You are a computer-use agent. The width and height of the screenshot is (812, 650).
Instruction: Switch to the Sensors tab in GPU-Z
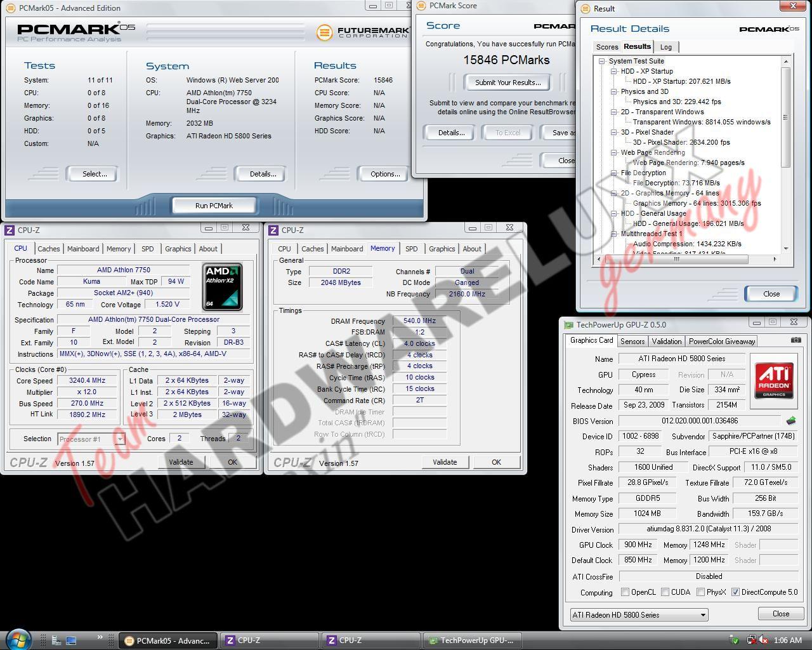point(632,342)
